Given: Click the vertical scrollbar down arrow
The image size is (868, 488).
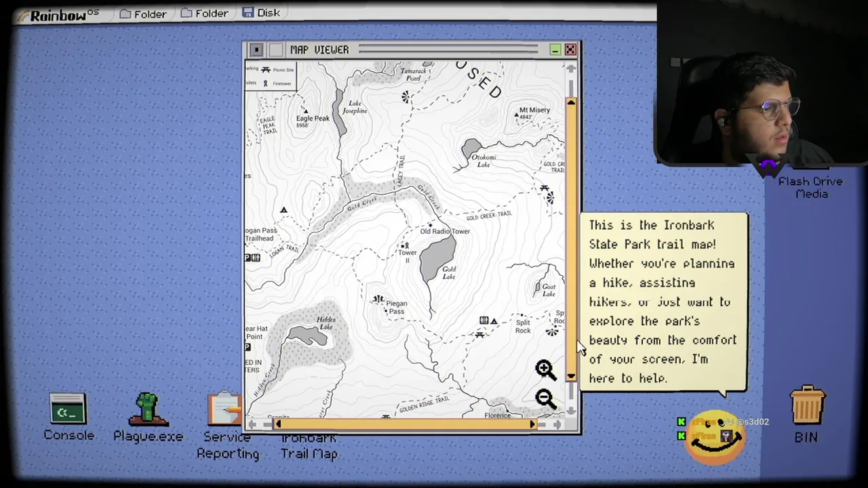Looking at the screenshot, I should click(x=571, y=411).
